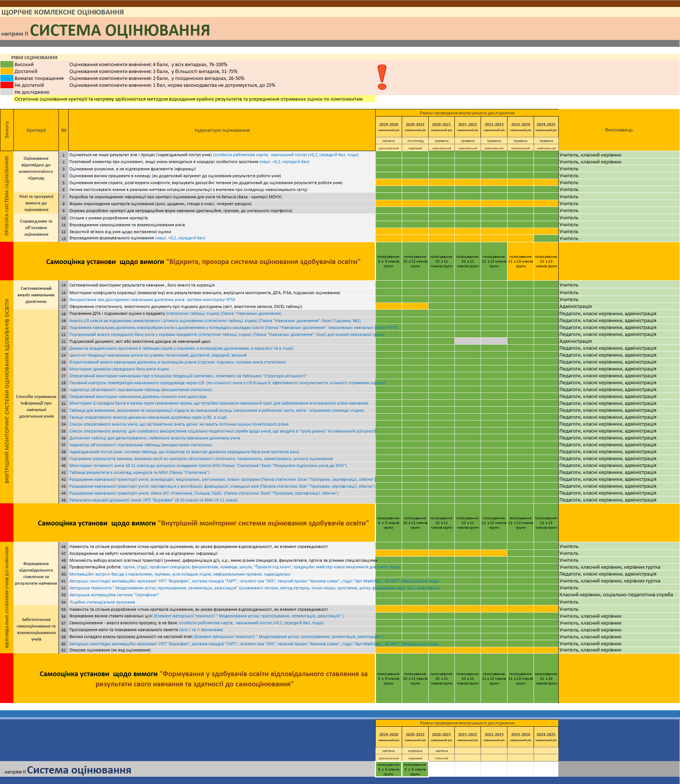The image size is (680, 784).
Task: Click the blue "Вимагає покращення" legend swatch
Action: point(7,78)
